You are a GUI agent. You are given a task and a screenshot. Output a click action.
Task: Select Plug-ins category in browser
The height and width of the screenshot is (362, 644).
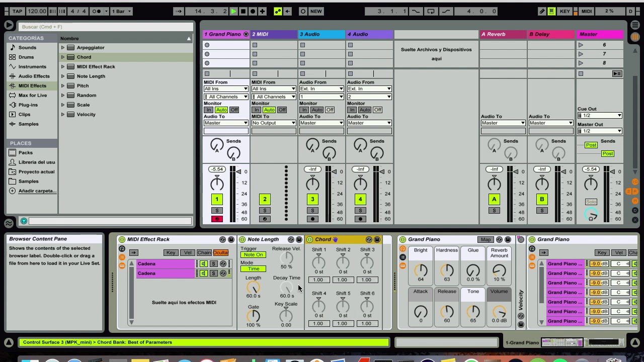tap(28, 105)
